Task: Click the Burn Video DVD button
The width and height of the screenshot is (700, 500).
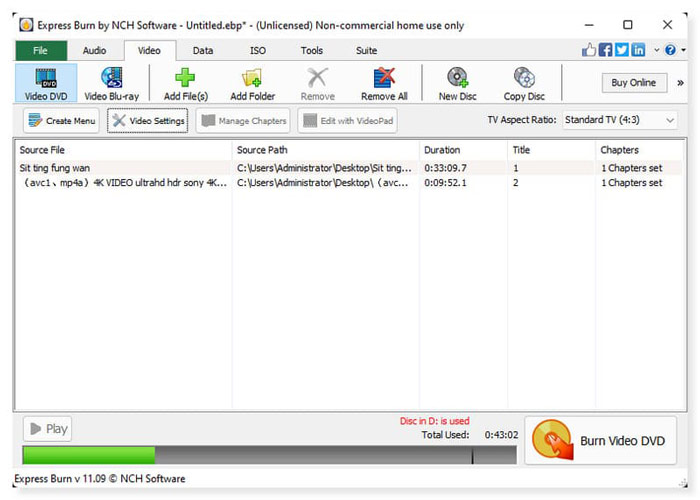Action: pyautogui.click(x=600, y=441)
